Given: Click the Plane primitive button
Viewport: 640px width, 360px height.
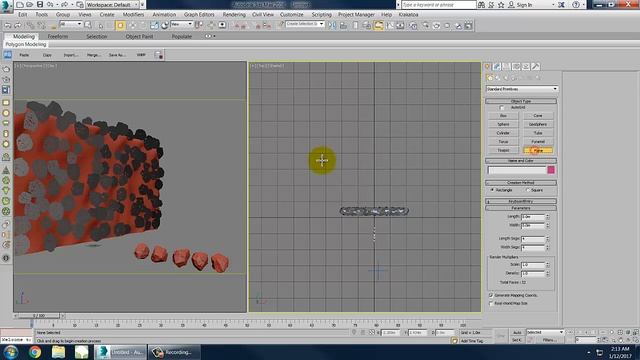Looking at the screenshot, I should (x=538, y=151).
